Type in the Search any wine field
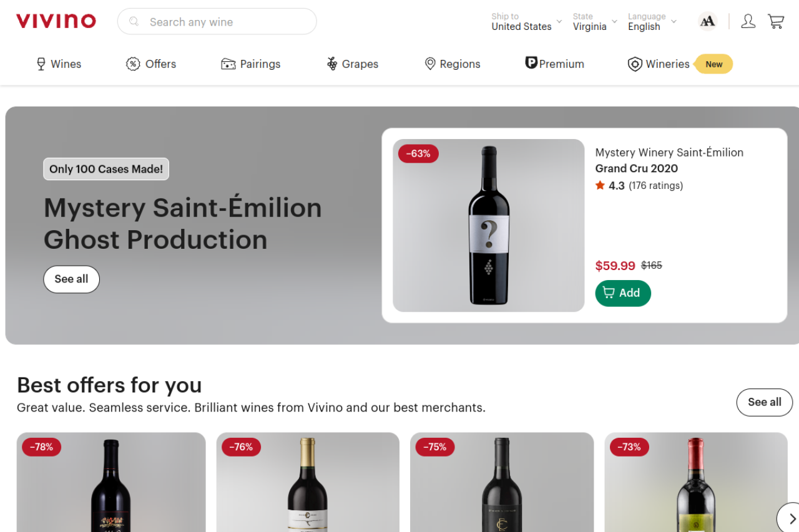 point(225,22)
